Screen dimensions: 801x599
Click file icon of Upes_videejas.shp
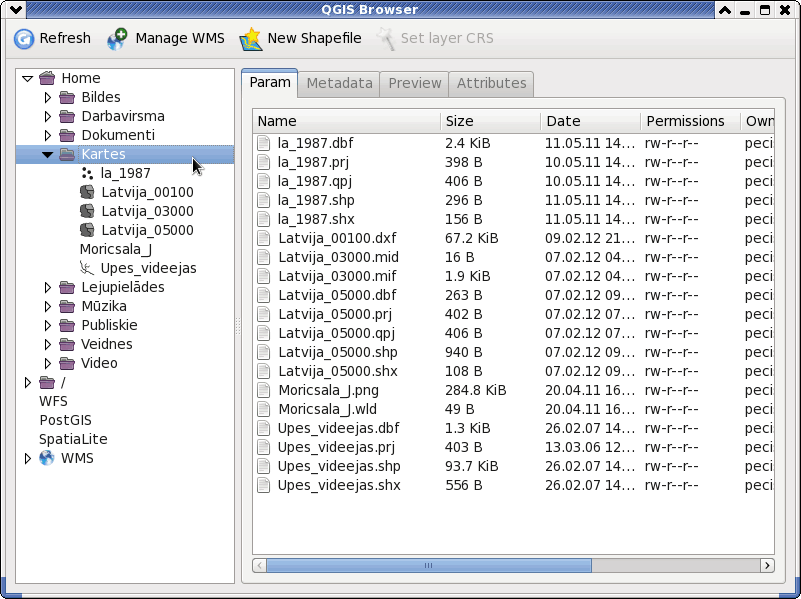pyautogui.click(x=264, y=466)
